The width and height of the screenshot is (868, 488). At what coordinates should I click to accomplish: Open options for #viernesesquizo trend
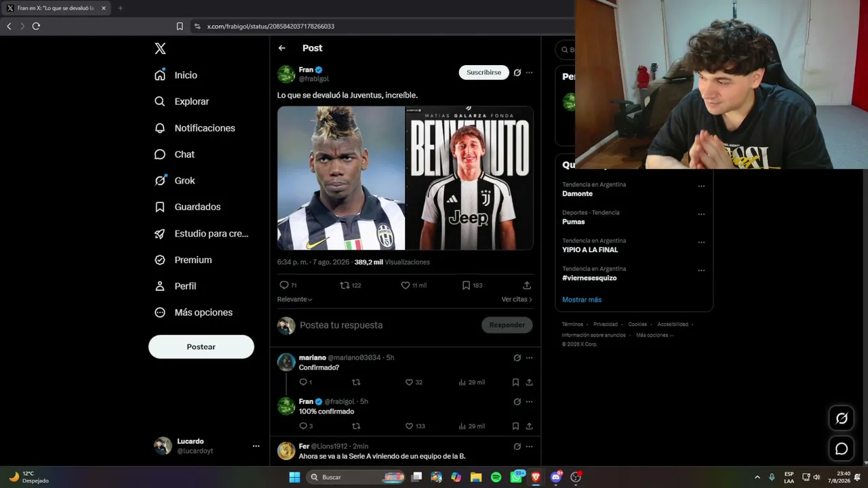[701, 270]
